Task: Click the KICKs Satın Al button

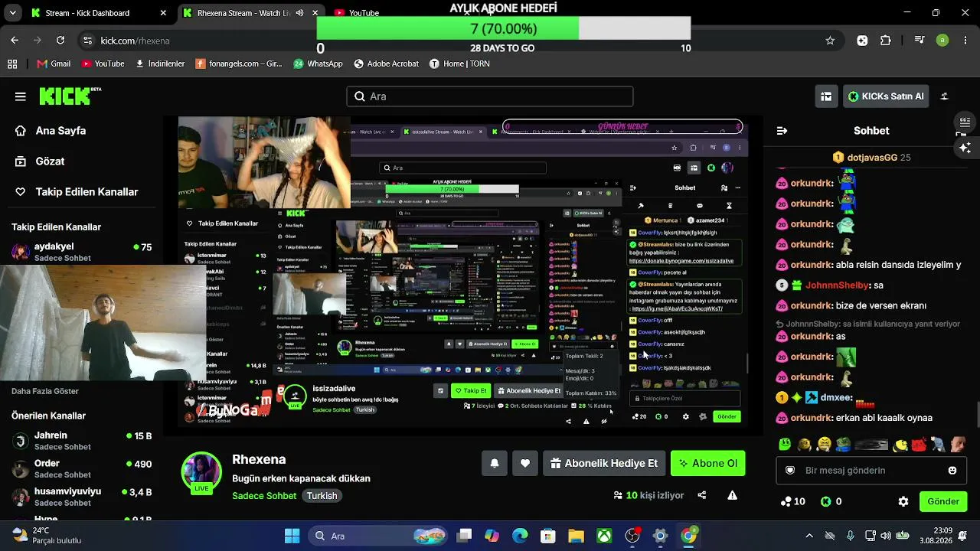Action: pyautogui.click(x=886, y=96)
